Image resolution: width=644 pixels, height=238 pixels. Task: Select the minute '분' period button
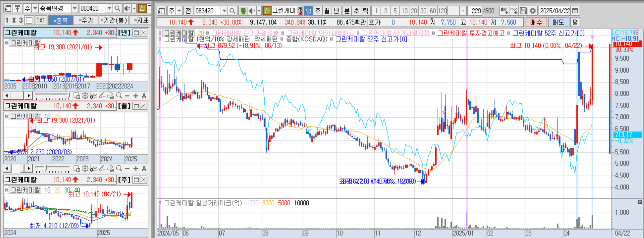coord(347,11)
